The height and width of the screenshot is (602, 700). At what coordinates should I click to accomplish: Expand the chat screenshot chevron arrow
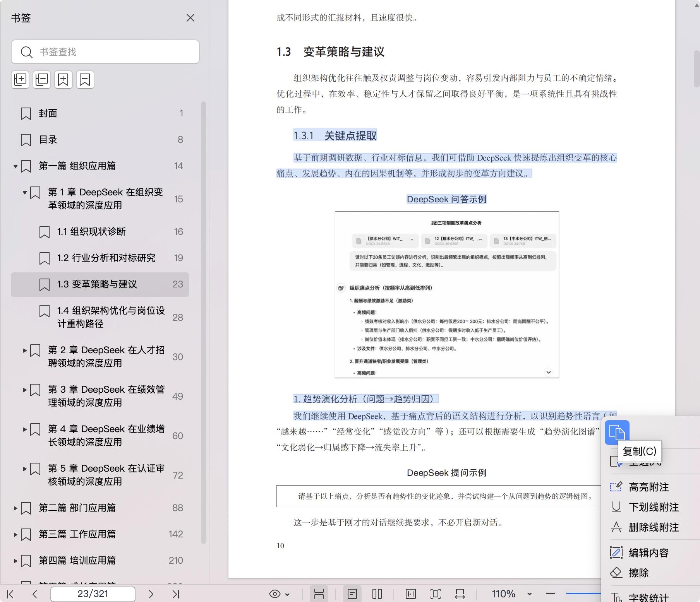coord(549,372)
